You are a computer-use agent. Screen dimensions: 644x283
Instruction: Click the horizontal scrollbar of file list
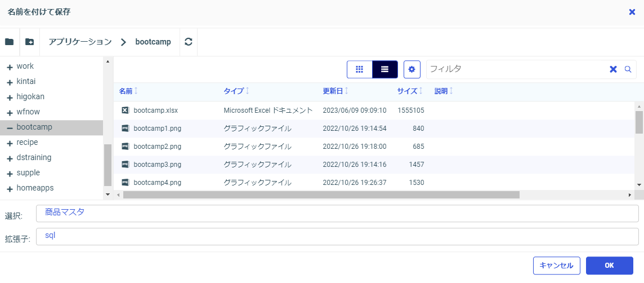[321, 195]
